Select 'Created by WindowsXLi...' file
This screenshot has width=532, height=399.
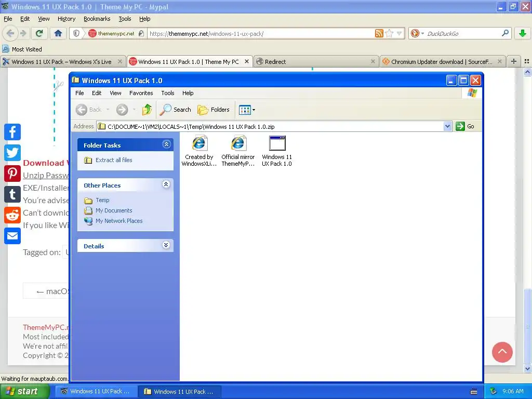199,151
